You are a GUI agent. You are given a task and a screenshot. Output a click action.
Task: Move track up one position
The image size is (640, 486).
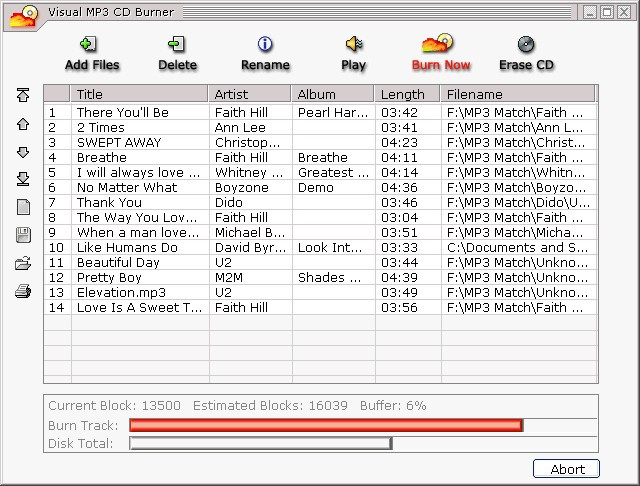[x=23, y=124]
